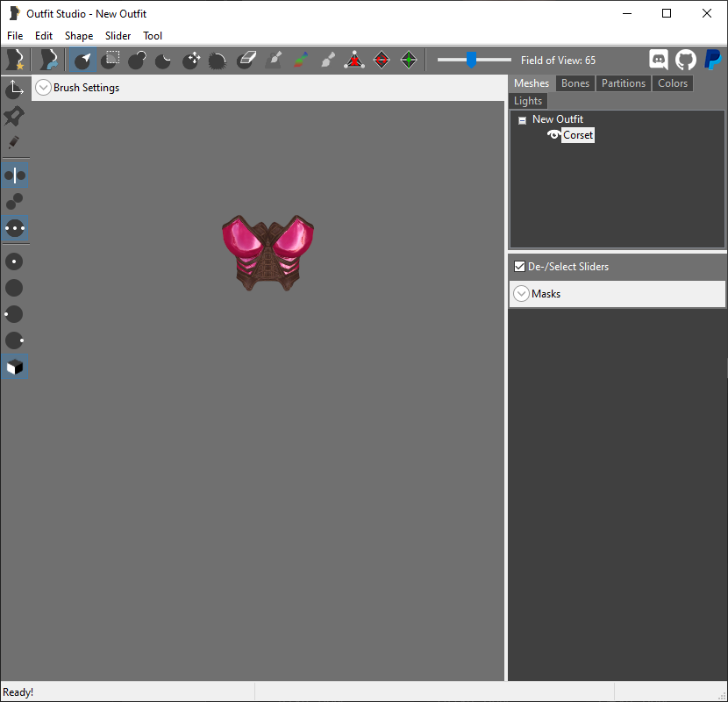728x702 pixels.
Task: Select the rainbow Color paint brush
Action: tap(301, 60)
